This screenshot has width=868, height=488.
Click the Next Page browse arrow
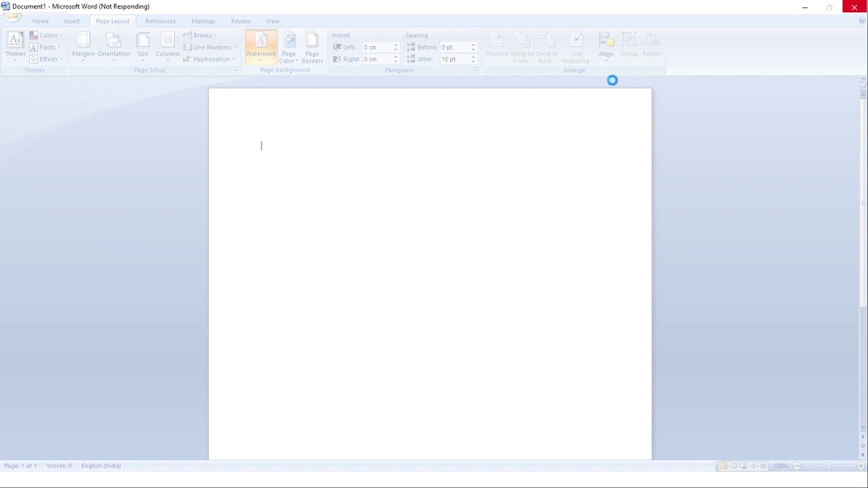863,455
